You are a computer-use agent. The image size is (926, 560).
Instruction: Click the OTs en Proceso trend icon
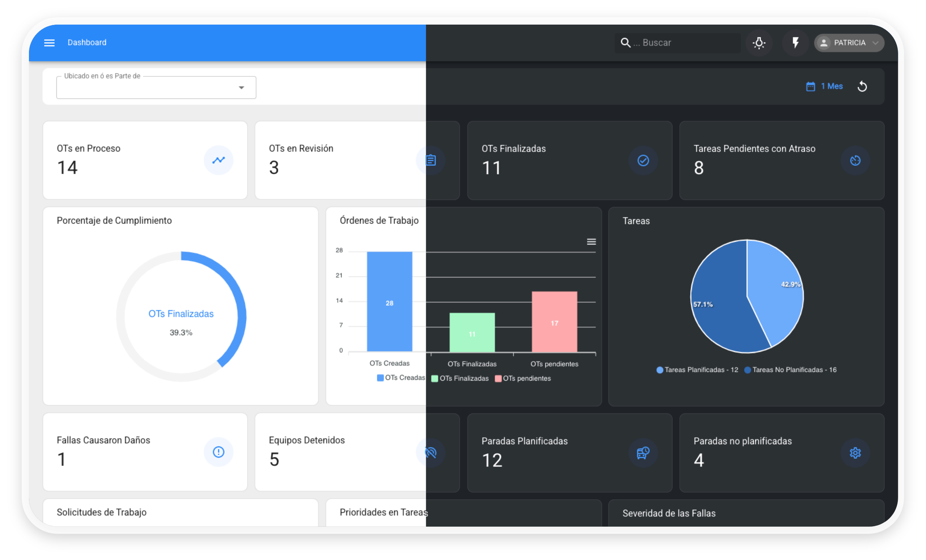218,160
